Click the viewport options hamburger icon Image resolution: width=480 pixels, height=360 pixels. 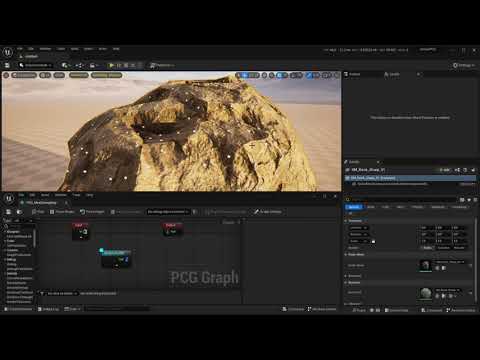tap(6, 75)
